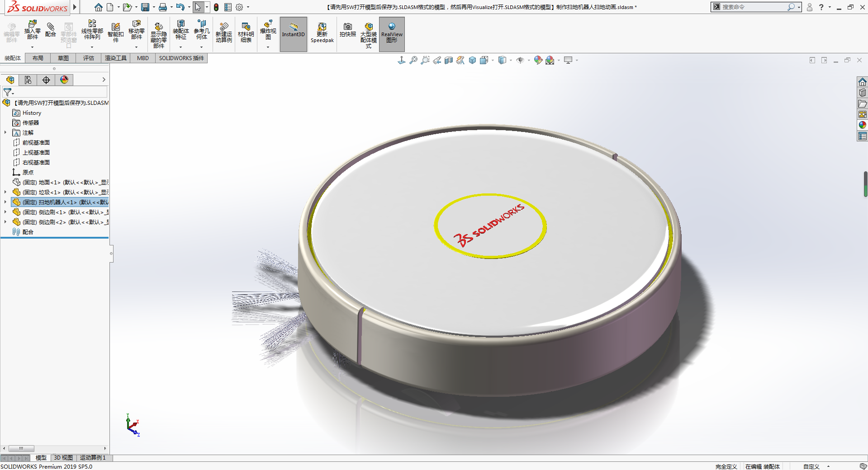Save the assembly with the floppy disk icon
The image size is (868, 470).
pos(145,7)
